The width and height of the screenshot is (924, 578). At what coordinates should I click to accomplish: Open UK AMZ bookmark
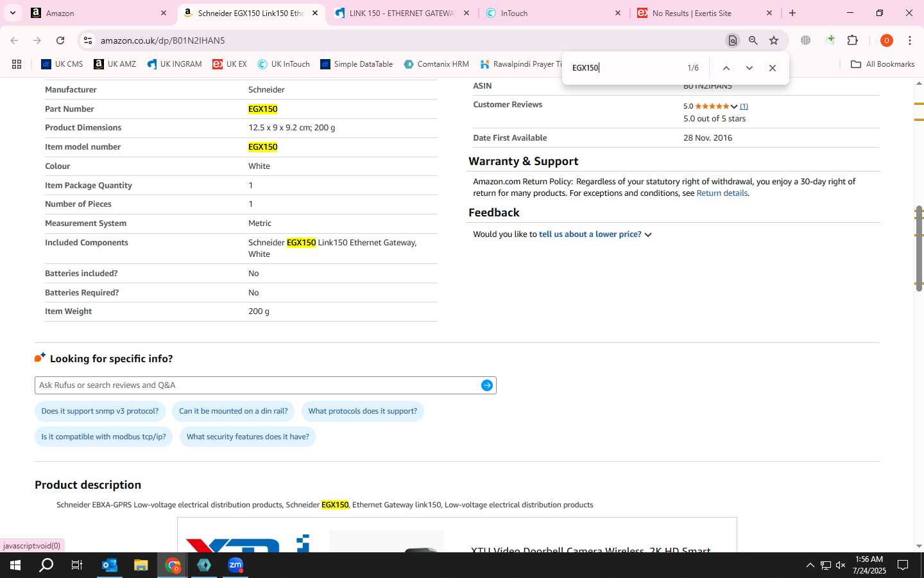[x=115, y=64]
